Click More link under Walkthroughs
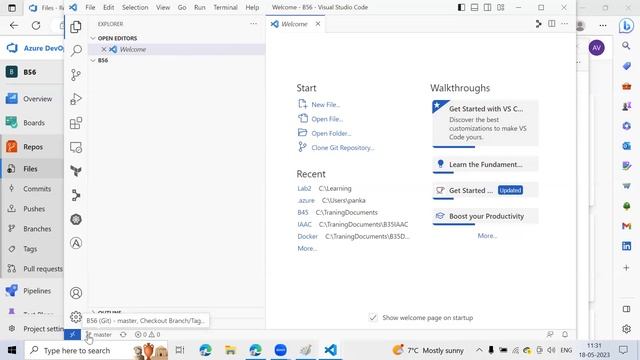The width and height of the screenshot is (640, 360). [x=487, y=236]
